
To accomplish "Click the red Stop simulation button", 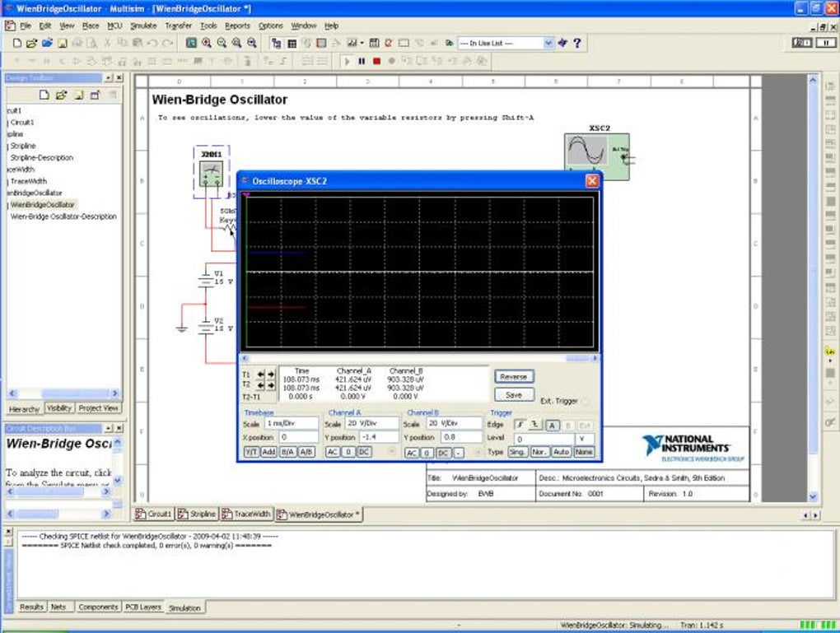I will click(376, 61).
